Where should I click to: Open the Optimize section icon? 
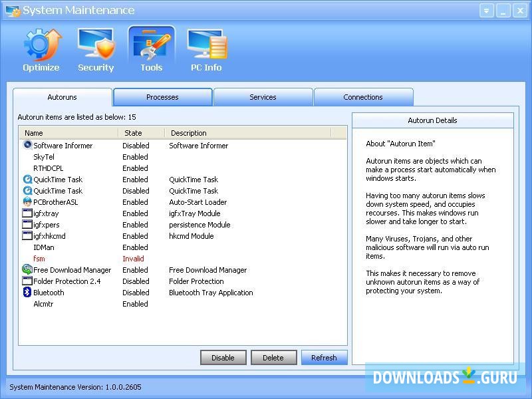pos(41,45)
